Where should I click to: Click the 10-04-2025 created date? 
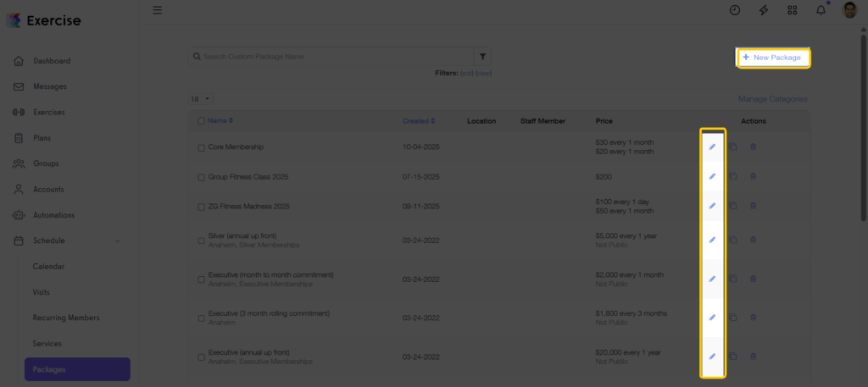[x=420, y=147]
